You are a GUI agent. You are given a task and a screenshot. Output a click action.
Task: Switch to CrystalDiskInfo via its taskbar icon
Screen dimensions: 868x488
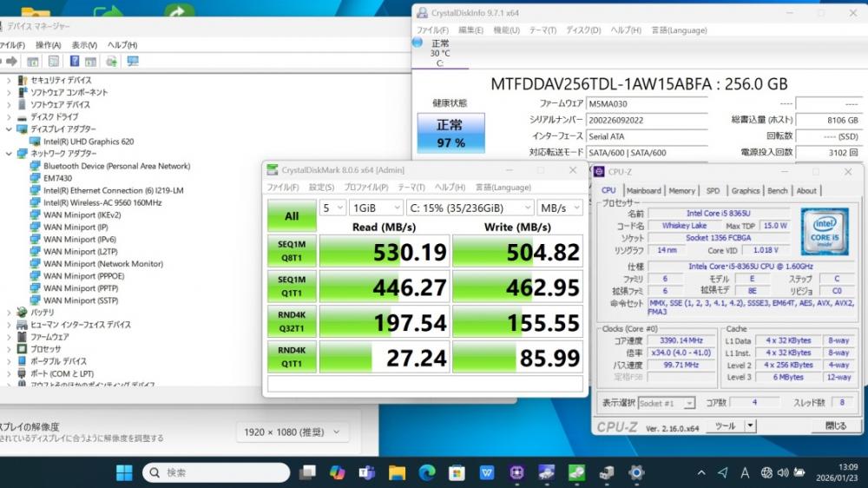[546, 472]
